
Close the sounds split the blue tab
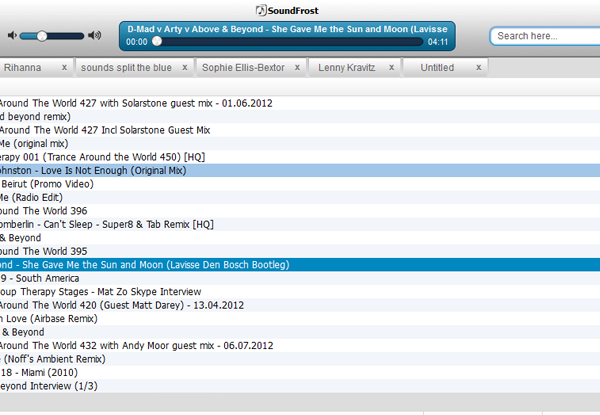(185, 67)
